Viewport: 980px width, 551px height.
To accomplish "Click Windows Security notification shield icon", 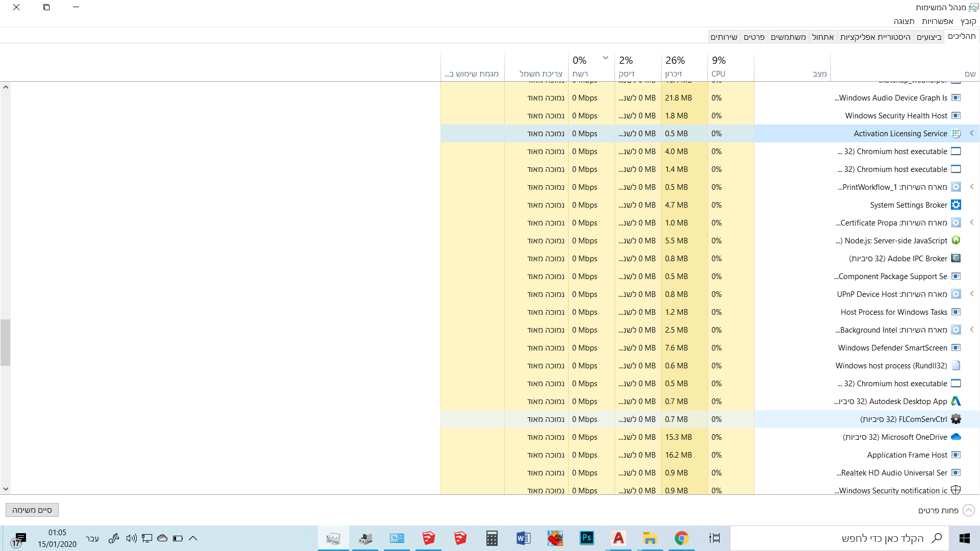I will [956, 490].
